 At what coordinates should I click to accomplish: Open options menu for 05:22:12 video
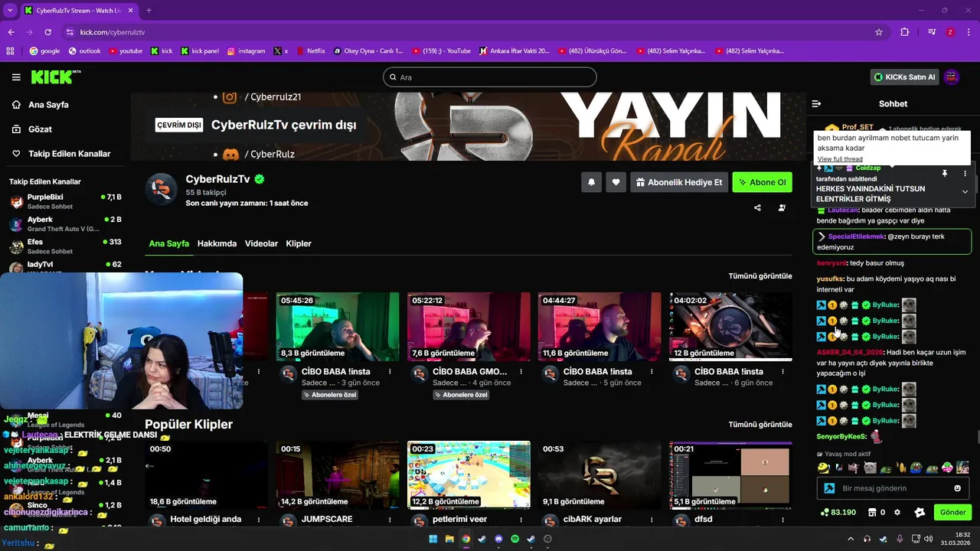click(521, 371)
